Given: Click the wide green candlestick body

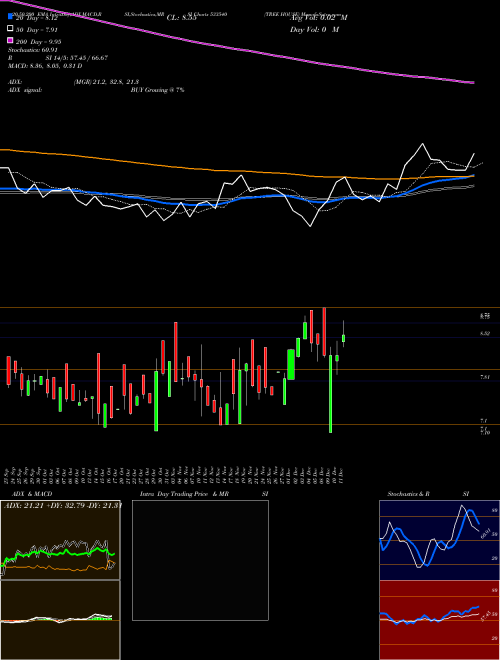Looking at the screenshot, I should [291, 365].
